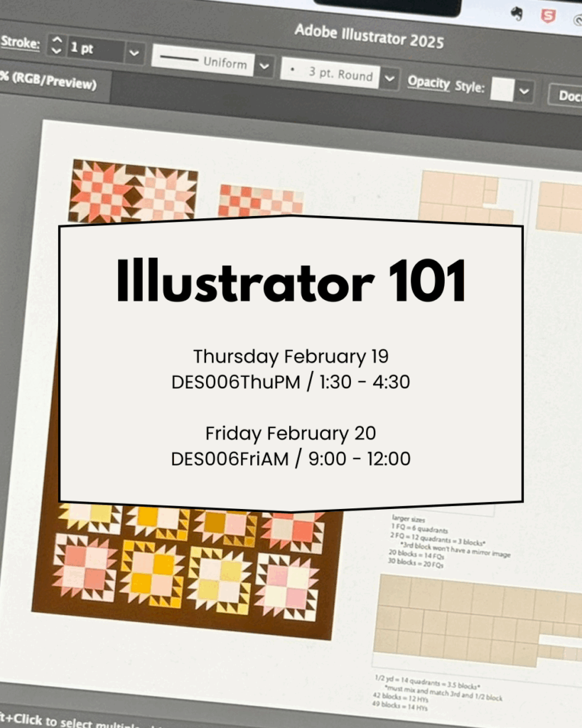Click the Evernote elephant icon in menu bar
Viewport: 582px width, 728px height.
517,14
